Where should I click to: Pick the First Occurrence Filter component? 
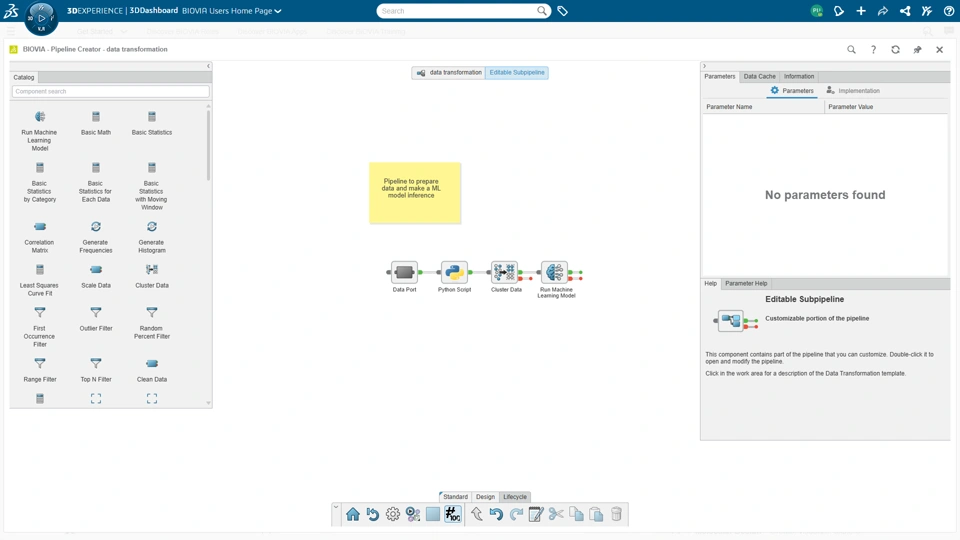coord(40,327)
